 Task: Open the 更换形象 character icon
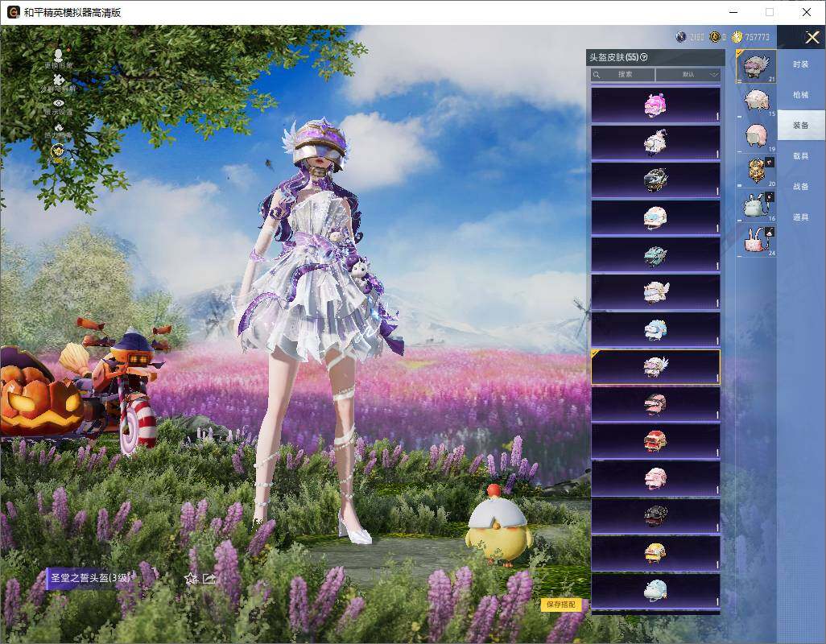coord(59,57)
